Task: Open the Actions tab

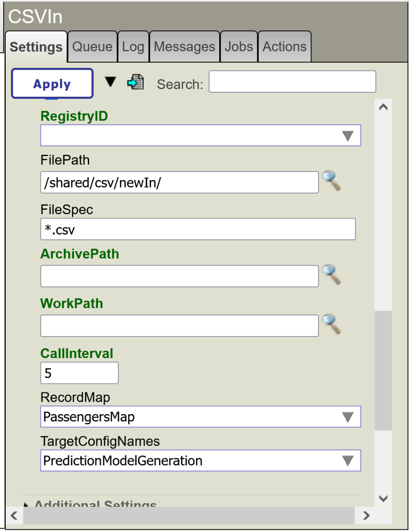Action: 284,47
